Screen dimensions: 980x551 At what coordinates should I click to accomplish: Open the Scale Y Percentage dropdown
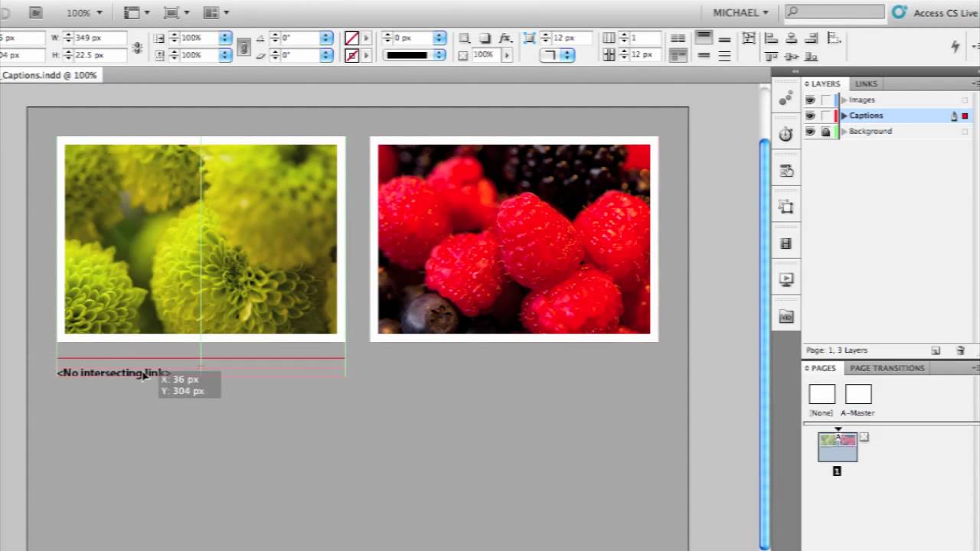pyautogui.click(x=225, y=55)
